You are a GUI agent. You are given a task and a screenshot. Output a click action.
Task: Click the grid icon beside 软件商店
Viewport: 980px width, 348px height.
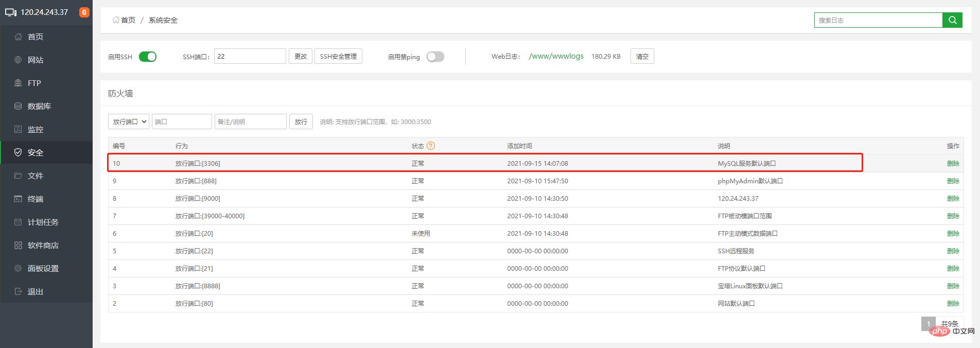[x=18, y=245]
